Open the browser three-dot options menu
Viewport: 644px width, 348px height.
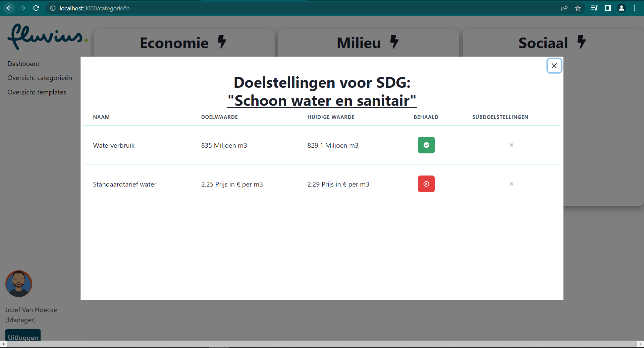[x=635, y=8]
